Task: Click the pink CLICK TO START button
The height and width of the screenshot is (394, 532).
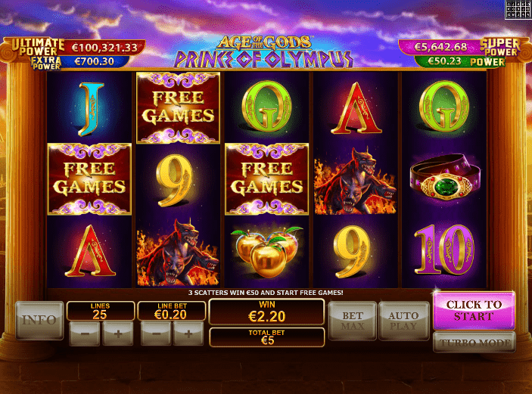Action: click(474, 310)
